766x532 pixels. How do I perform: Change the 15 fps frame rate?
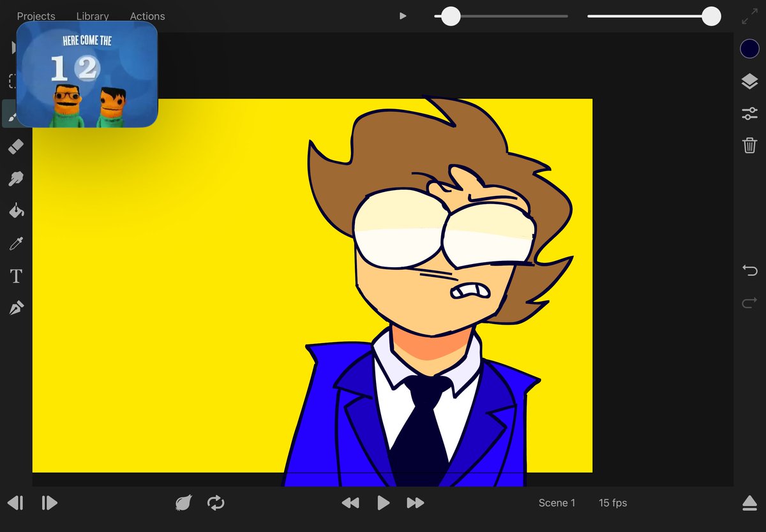coord(613,503)
